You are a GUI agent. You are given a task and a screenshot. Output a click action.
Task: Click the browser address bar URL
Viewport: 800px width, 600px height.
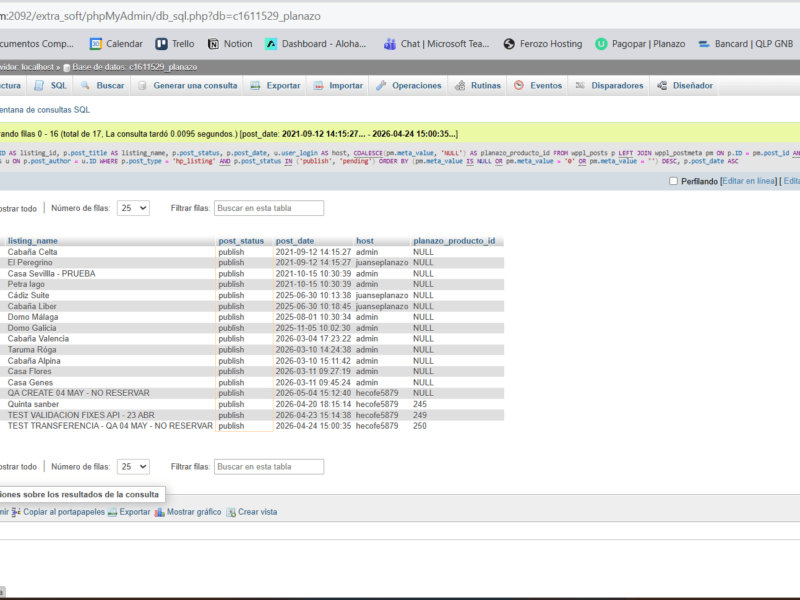[x=160, y=16]
